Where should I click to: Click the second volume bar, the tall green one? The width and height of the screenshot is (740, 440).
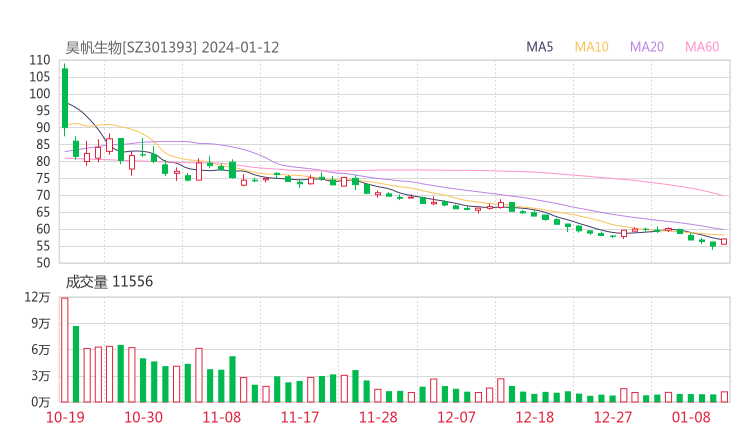[x=76, y=364]
